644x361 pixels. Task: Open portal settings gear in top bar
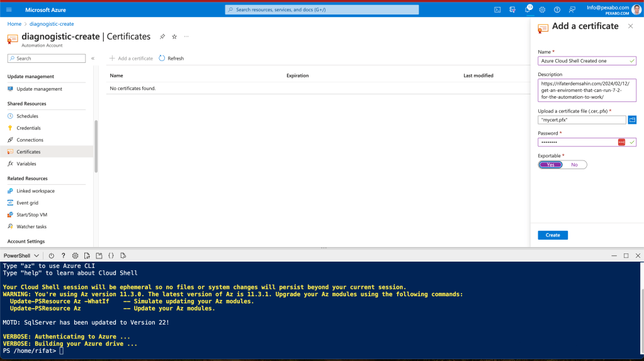(542, 9)
